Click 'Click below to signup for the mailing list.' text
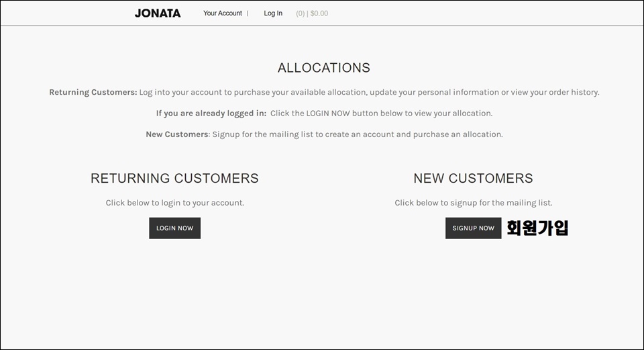 coord(474,203)
